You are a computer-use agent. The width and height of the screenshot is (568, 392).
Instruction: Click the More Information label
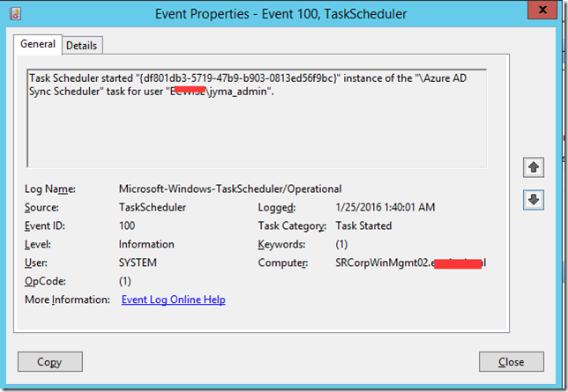coord(67,300)
